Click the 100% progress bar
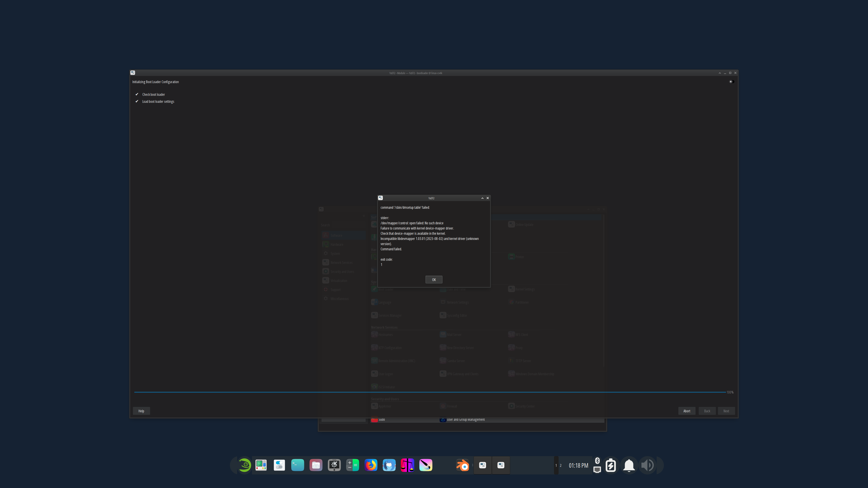This screenshot has height=488, width=868. (430, 392)
